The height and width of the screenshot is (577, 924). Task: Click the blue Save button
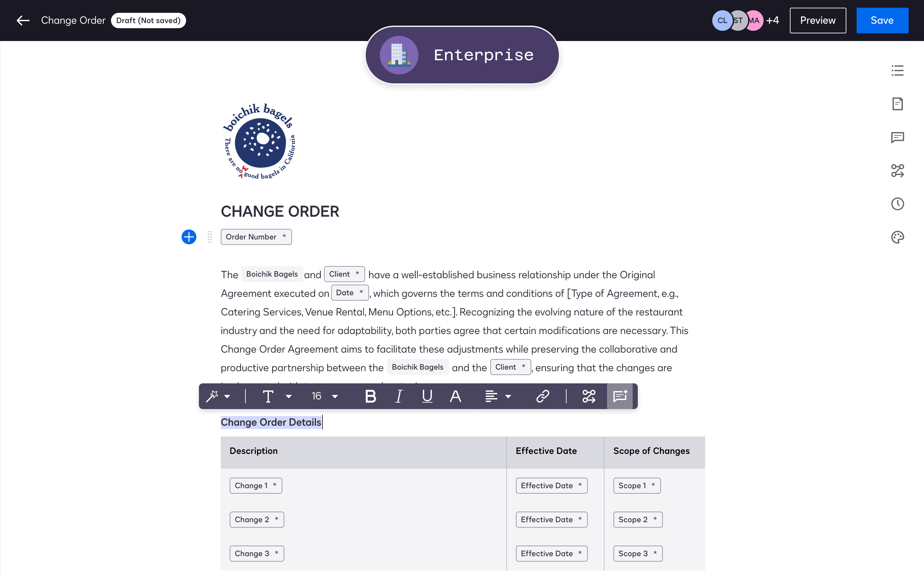(882, 21)
